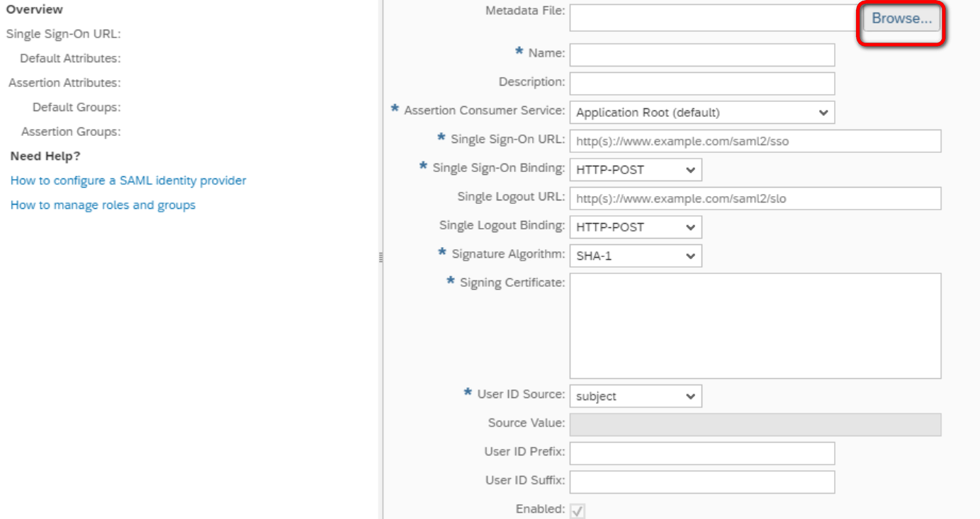Click the greyed-out Source Value field

[x=755, y=425]
